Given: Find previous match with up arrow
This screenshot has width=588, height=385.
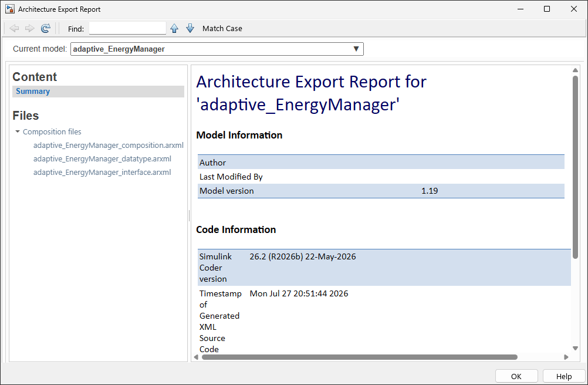Looking at the screenshot, I should (x=174, y=29).
